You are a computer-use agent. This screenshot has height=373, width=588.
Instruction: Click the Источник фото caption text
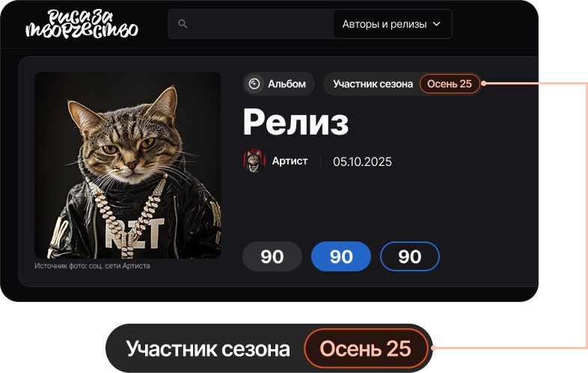[x=92, y=266]
